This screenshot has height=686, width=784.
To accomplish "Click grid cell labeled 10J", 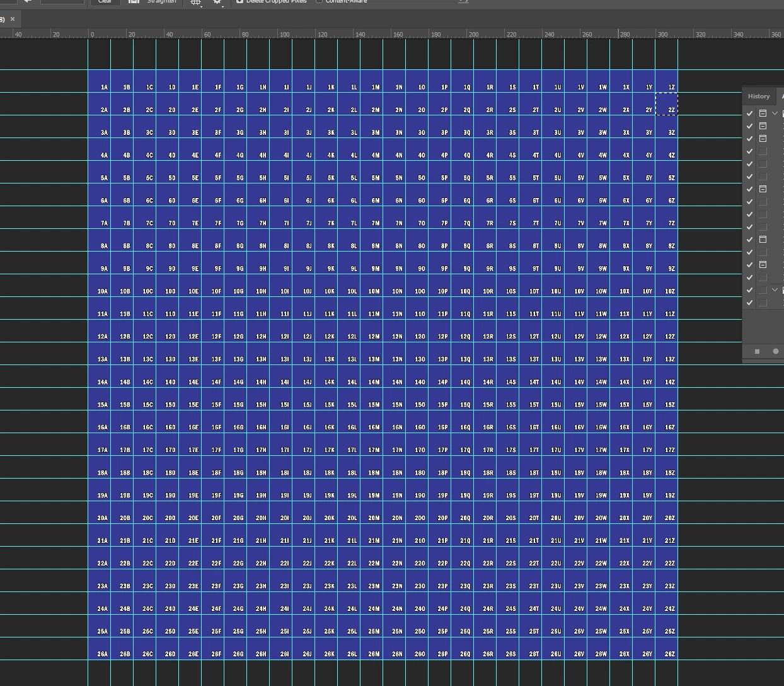I will point(304,285).
